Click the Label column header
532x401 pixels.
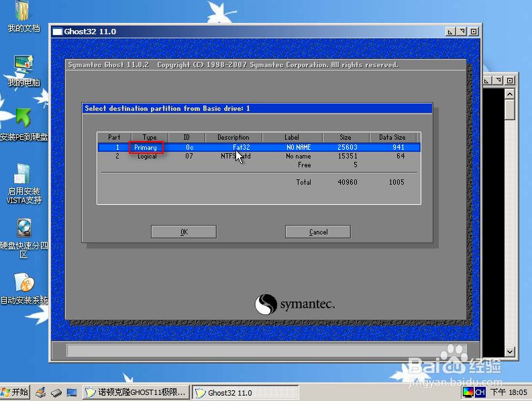click(x=292, y=137)
